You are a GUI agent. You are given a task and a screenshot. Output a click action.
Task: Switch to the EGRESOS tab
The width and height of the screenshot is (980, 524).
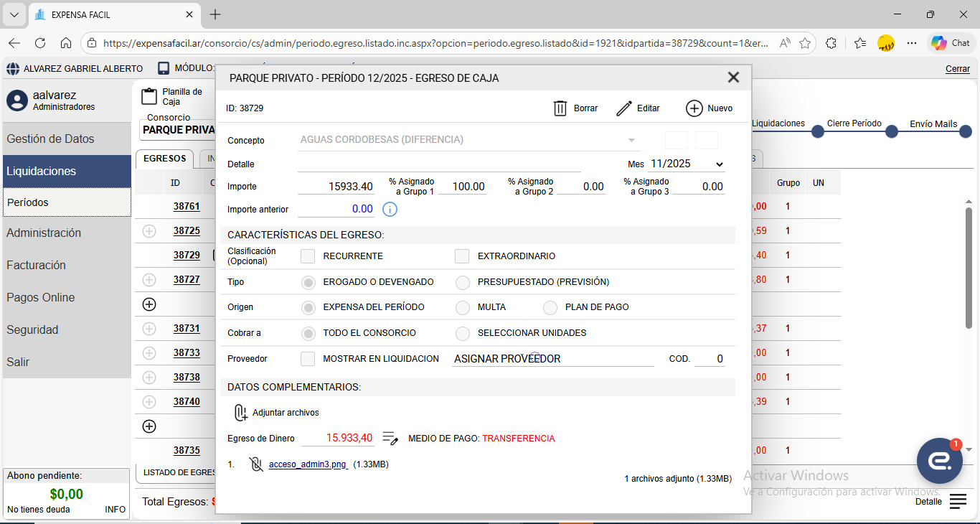164,159
